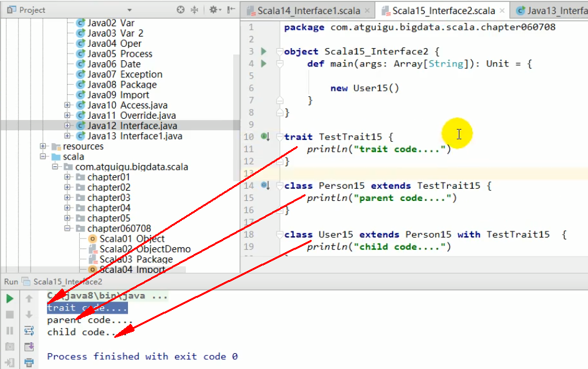Select Java12 Interface.java in the tree
Screen dimensions: 588x369
tap(132, 126)
